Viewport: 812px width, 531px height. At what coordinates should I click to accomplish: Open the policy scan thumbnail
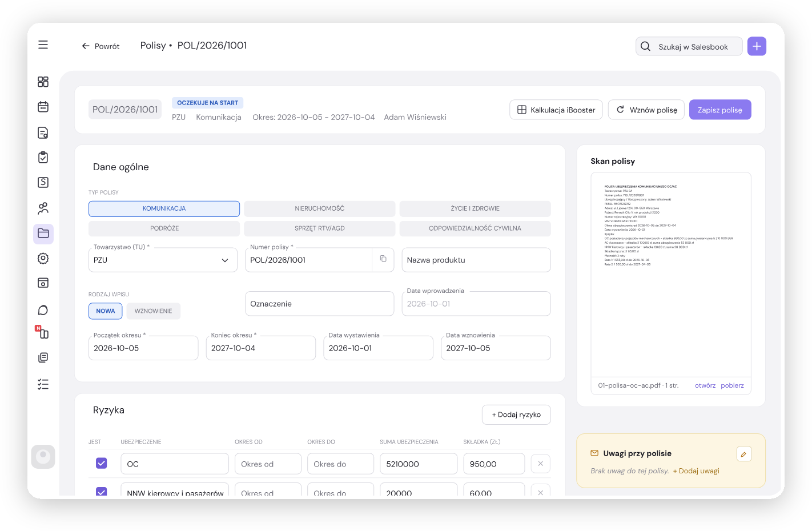pos(671,274)
